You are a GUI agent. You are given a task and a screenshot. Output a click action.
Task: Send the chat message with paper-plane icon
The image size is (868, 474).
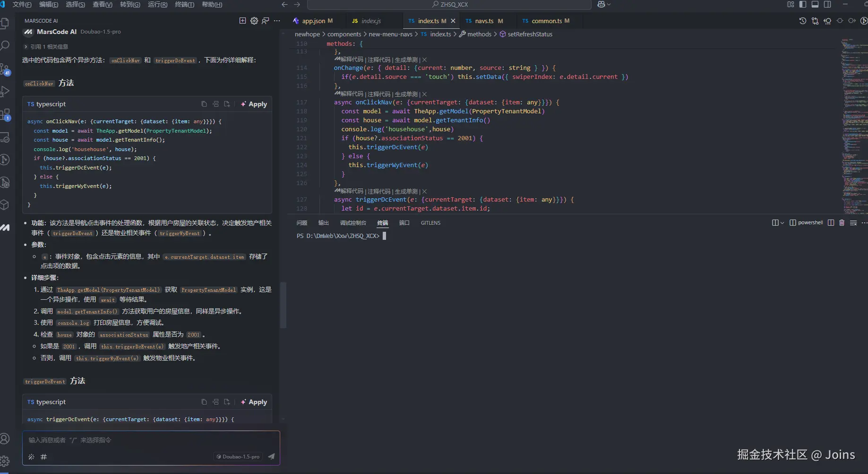(271, 457)
